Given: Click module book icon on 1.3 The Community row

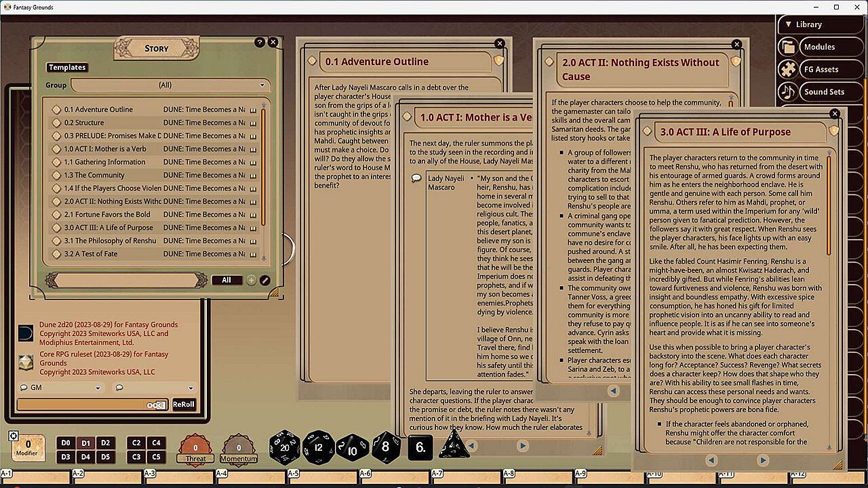Looking at the screenshot, I should click(252, 176).
